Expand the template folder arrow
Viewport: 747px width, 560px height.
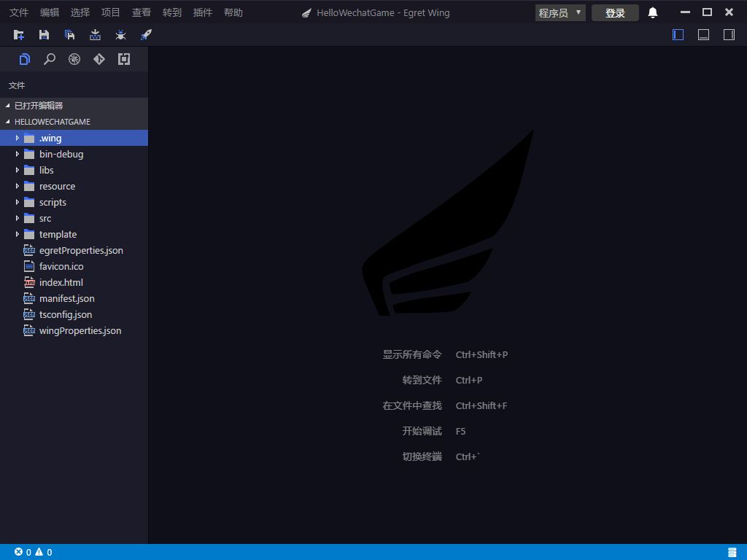[x=18, y=234]
